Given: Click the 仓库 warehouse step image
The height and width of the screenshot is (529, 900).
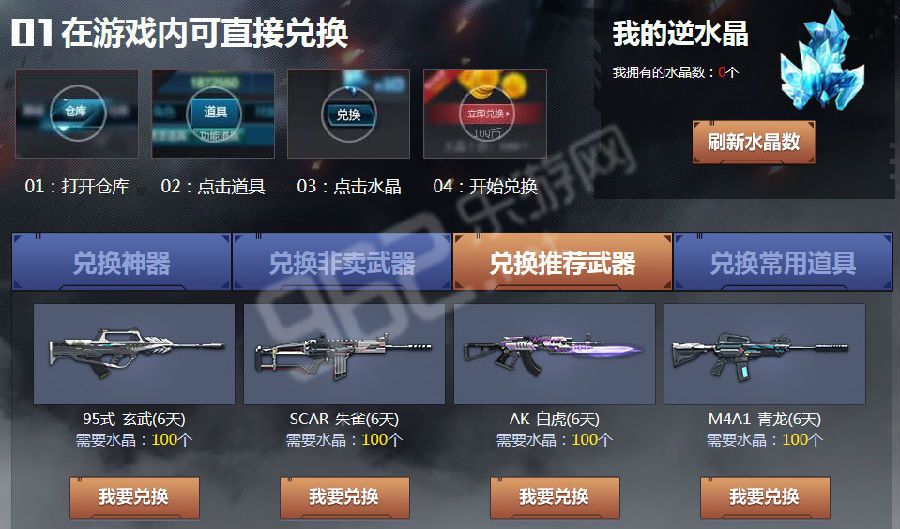Looking at the screenshot, I should click(x=77, y=114).
